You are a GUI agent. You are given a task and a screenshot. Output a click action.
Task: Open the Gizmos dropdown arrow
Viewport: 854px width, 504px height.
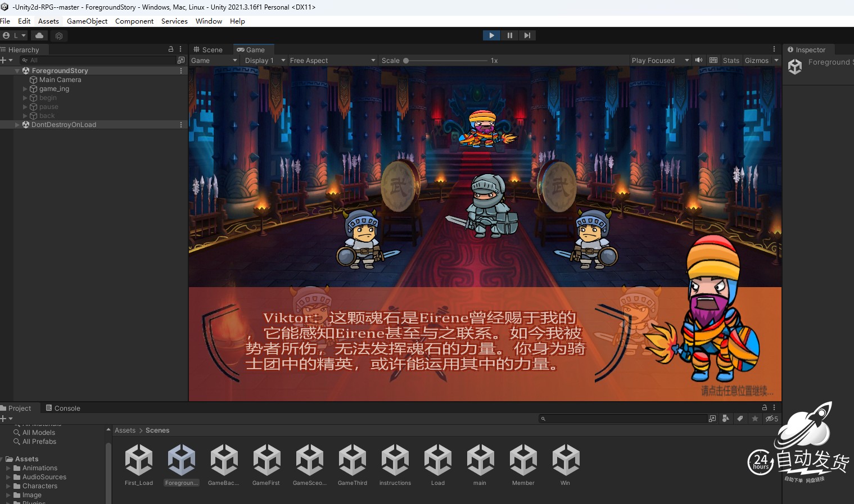click(776, 61)
